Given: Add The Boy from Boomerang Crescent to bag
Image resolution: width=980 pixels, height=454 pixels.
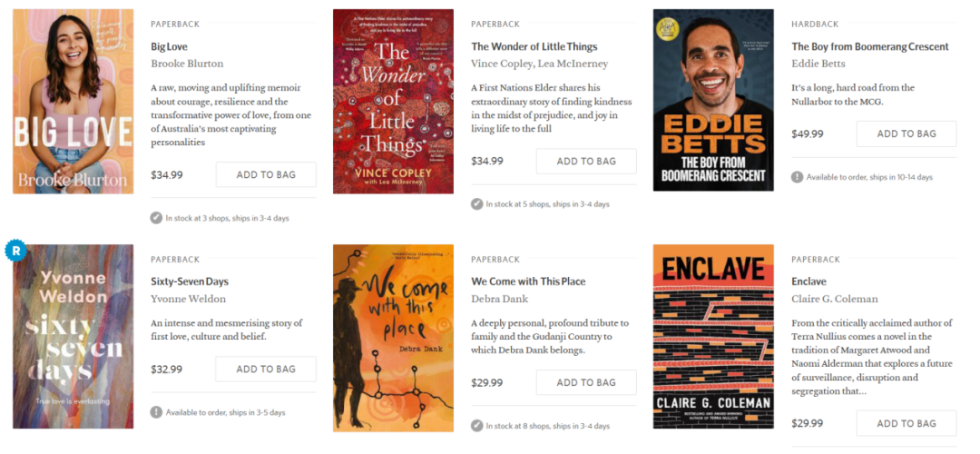Looking at the screenshot, I should tap(906, 133).
